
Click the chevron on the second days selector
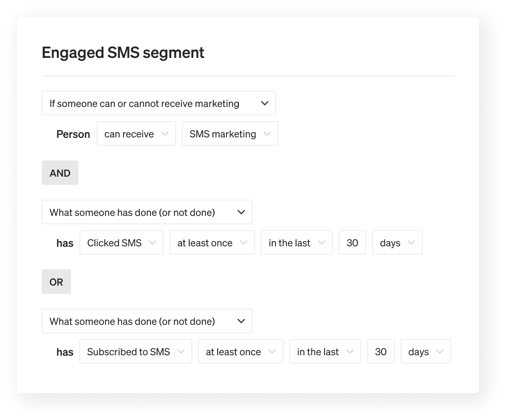point(440,351)
